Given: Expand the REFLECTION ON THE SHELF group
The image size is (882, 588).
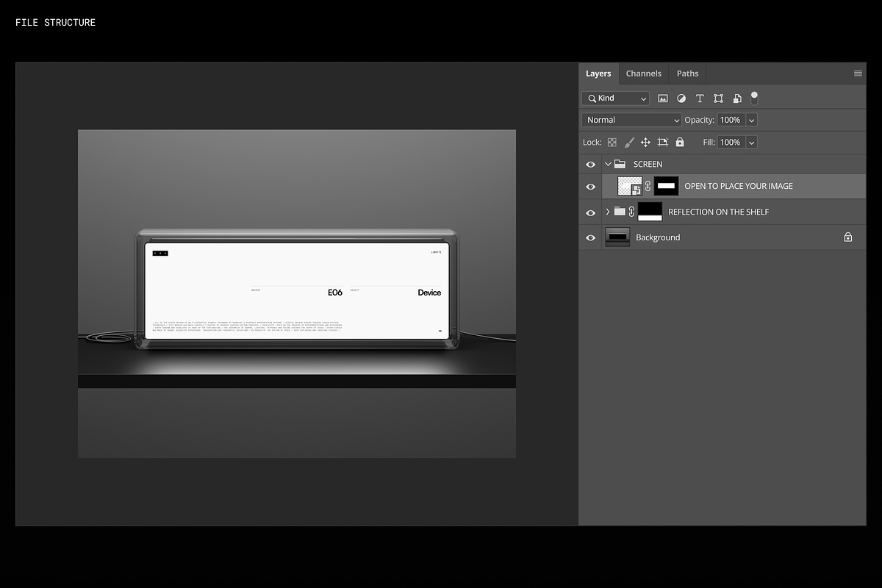Looking at the screenshot, I should tap(608, 212).
